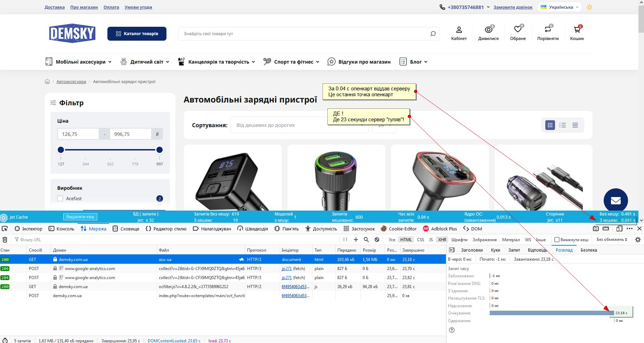Check the Acefast manufacturer filter
Image resolution: width=644 pixels, height=343 pixels.
tap(60, 198)
